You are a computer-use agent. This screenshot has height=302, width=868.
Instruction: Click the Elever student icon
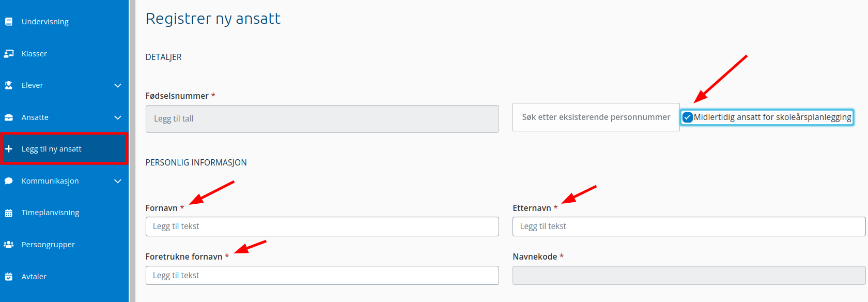click(9, 85)
